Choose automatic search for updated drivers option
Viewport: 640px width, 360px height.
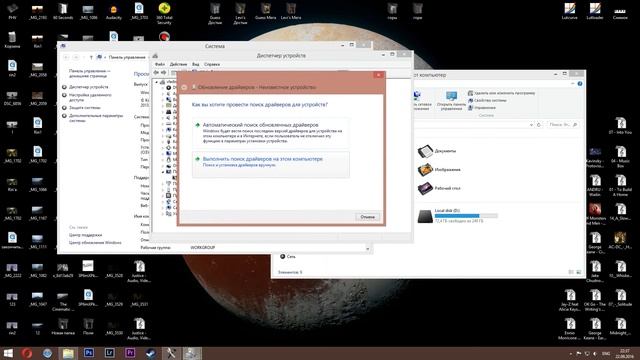[x=271, y=133]
